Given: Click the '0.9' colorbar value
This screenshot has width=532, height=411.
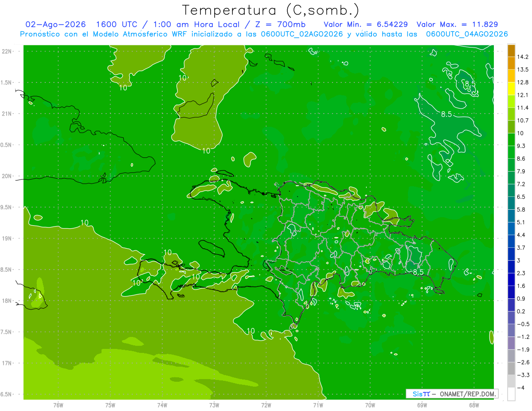Looking at the screenshot, I should (x=522, y=298).
